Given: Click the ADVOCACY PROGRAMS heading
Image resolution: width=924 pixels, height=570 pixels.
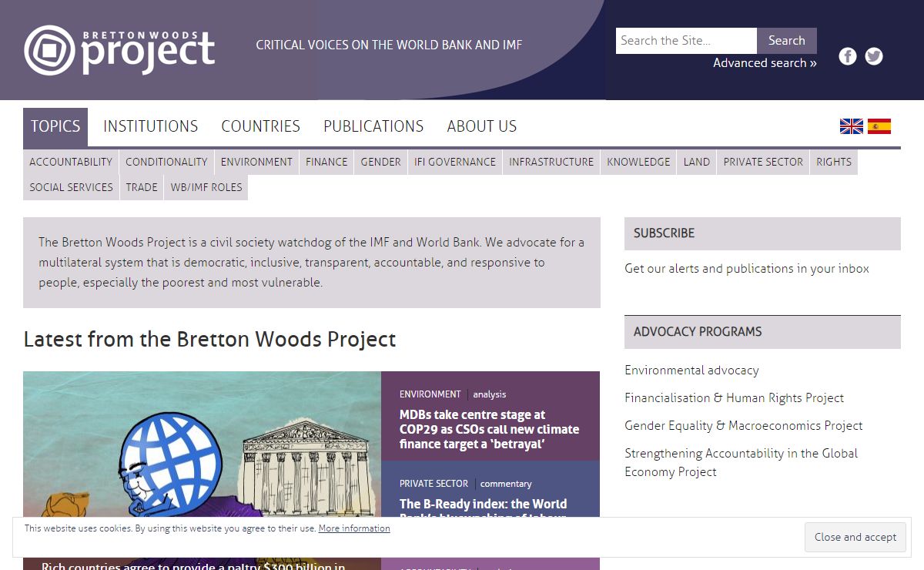Looking at the screenshot, I should [x=762, y=332].
